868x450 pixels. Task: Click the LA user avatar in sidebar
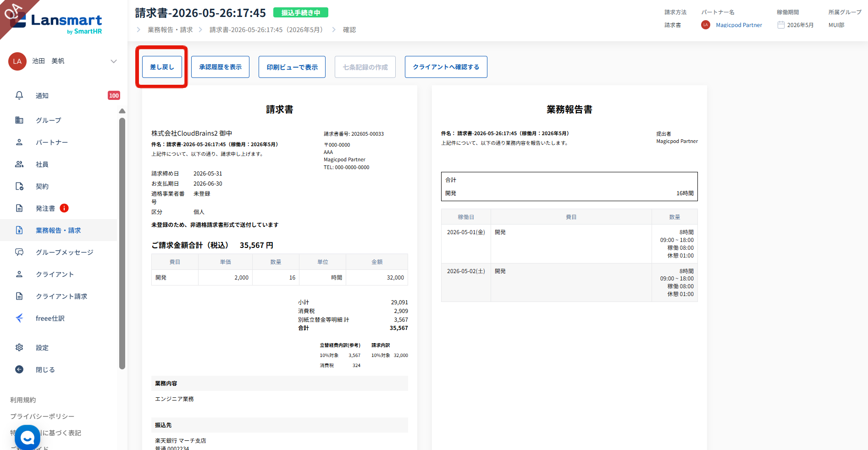coord(17,61)
